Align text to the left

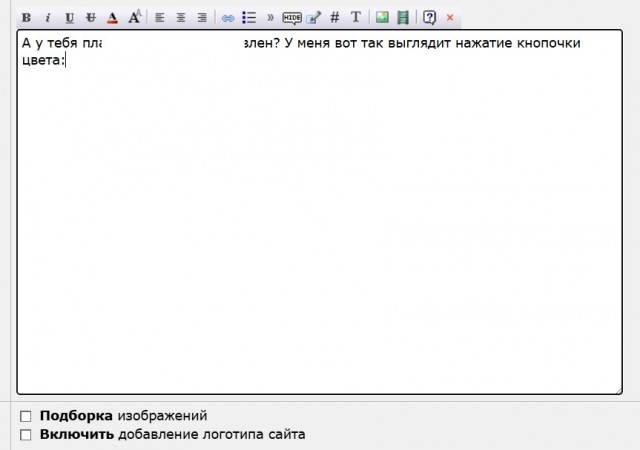[x=160, y=18]
